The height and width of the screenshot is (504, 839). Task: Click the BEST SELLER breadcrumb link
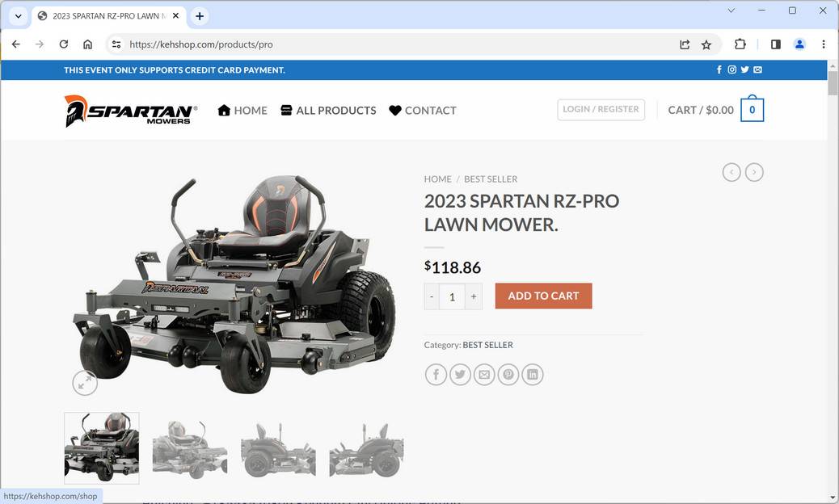point(491,179)
